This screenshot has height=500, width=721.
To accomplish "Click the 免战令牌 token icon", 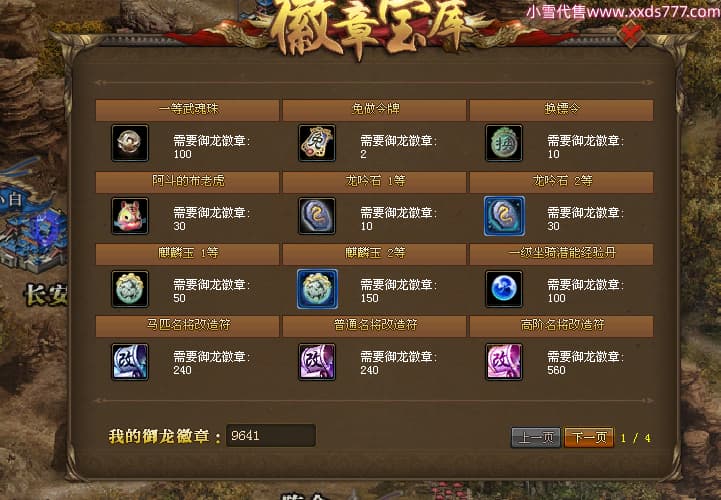I will click(317, 143).
